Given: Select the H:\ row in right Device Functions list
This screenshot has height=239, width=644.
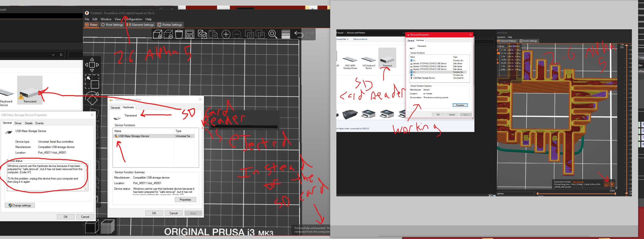Looking at the screenshot, I should 438,72.
